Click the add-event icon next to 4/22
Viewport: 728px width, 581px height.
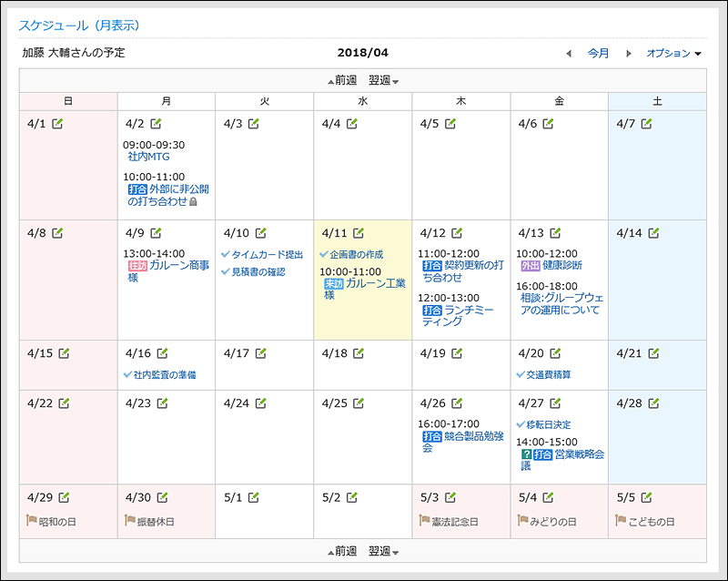64,403
